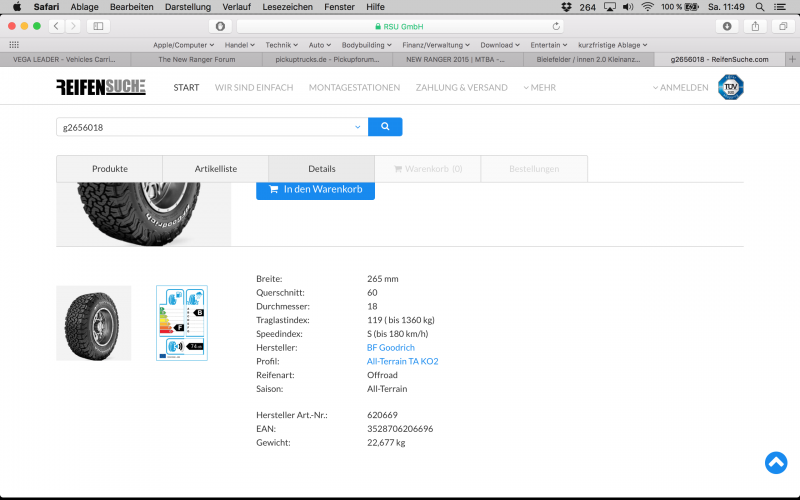
Task: Switch to the Bielefelder Kleinanzeigen tab
Action: [588, 59]
